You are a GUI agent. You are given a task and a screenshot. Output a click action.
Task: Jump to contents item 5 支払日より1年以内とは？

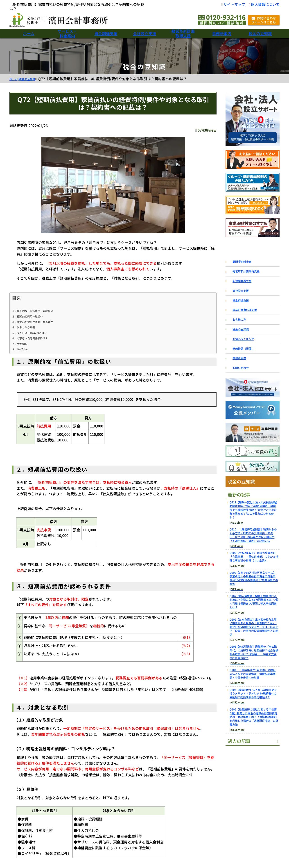coord(29,333)
